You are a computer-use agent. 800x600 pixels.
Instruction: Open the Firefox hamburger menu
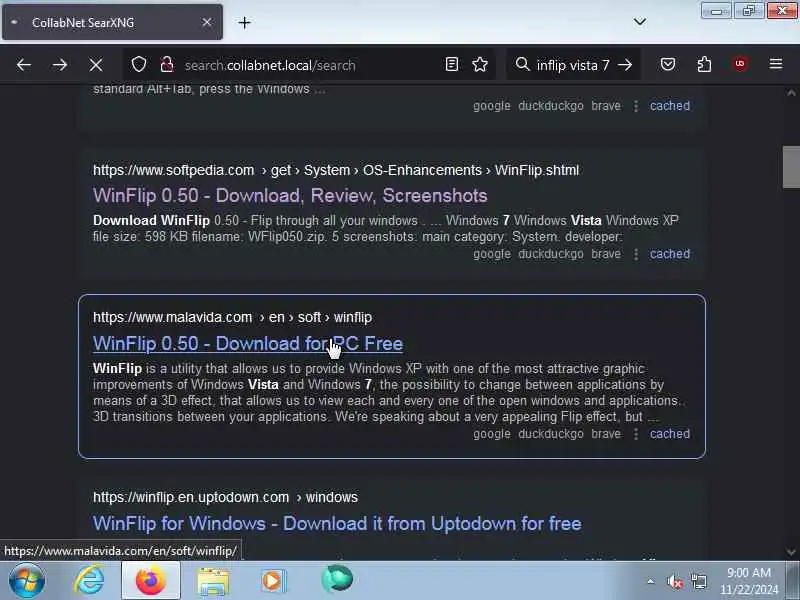point(776,64)
